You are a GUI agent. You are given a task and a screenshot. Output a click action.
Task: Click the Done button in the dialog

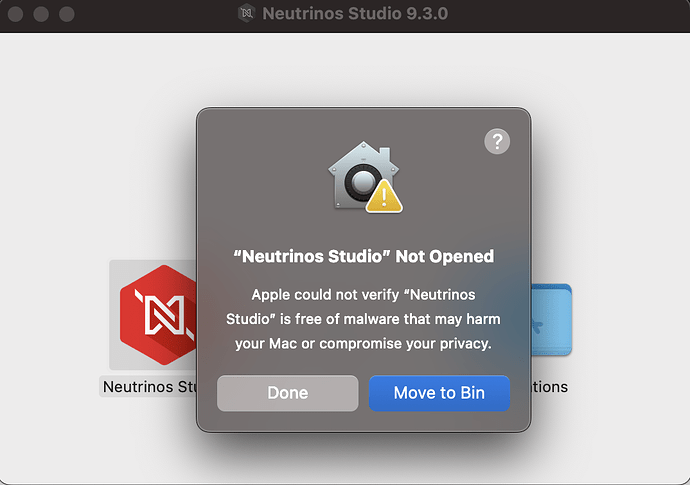click(x=287, y=393)
